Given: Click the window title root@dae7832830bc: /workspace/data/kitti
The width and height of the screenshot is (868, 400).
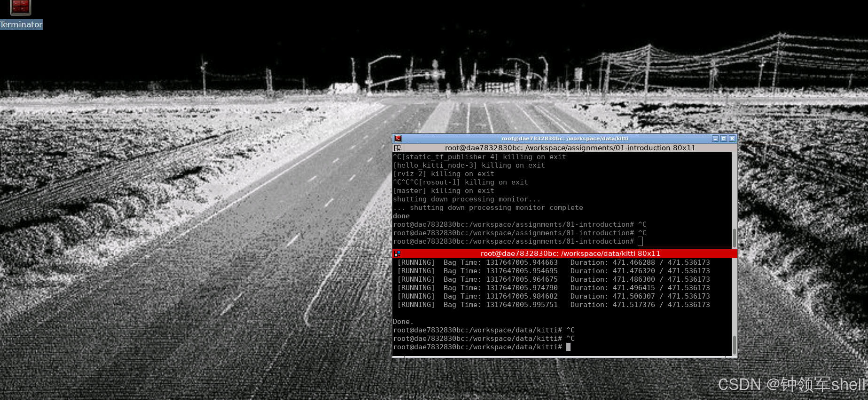Looking at the screenshot, I should point(564,138).
